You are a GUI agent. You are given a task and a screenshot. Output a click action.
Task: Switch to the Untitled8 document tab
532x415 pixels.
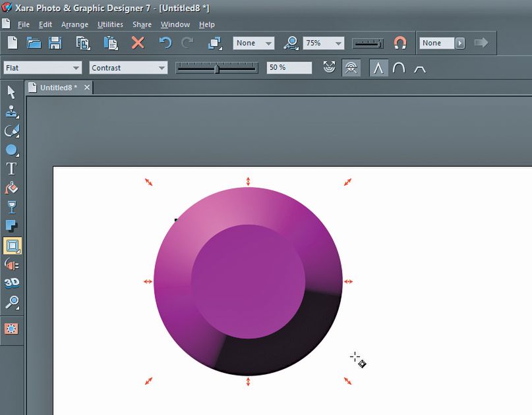(x=59, y=88)
